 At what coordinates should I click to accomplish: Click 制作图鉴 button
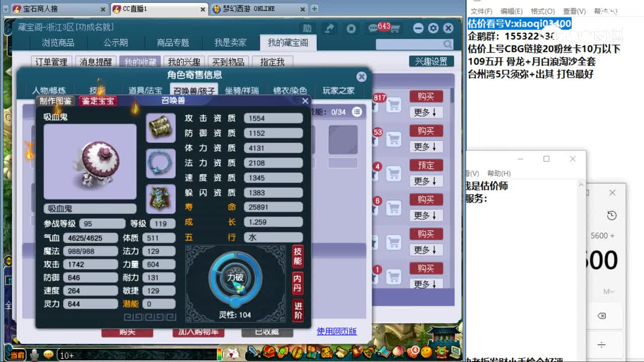click(56, 101)
